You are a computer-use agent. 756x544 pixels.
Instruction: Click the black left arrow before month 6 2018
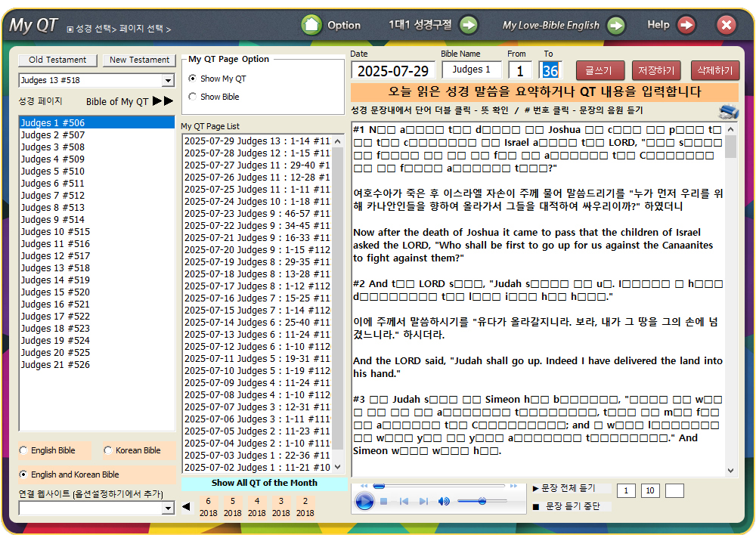187,506
